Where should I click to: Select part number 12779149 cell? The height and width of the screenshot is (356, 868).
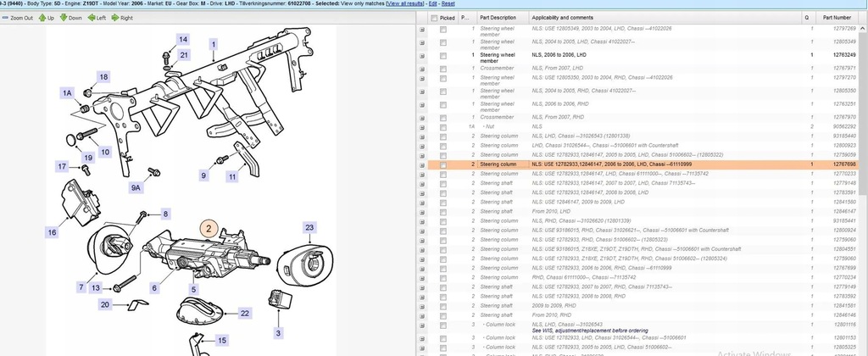pos(845,286)
